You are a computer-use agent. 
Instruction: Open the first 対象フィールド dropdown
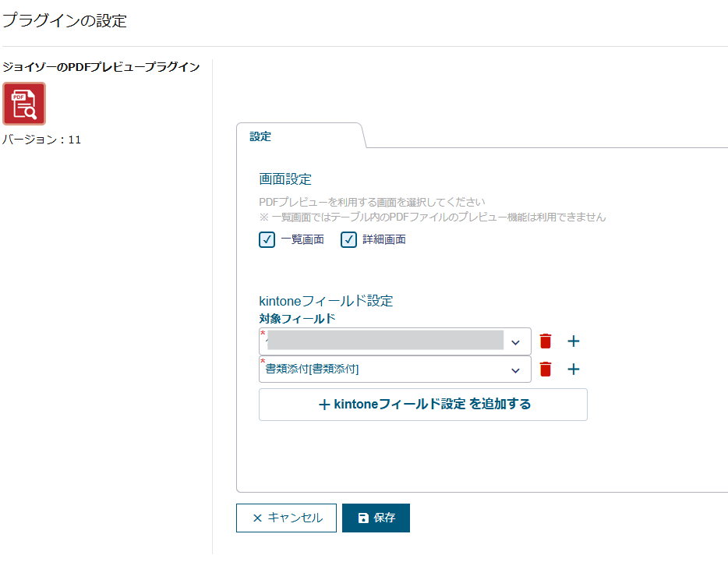394,341
